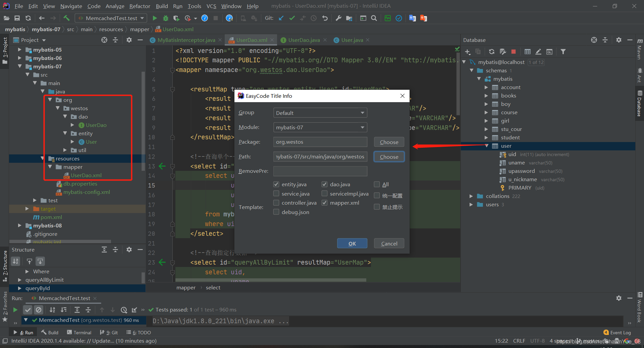644x348 pixels.
Task: Choose a package for org.westos field
Action: (x=389, y=142)
